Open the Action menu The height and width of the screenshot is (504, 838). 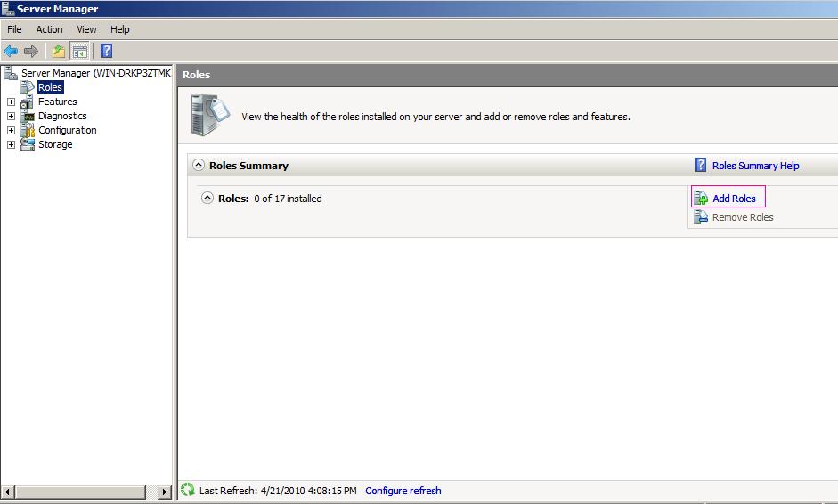click(x=49, y=29)
